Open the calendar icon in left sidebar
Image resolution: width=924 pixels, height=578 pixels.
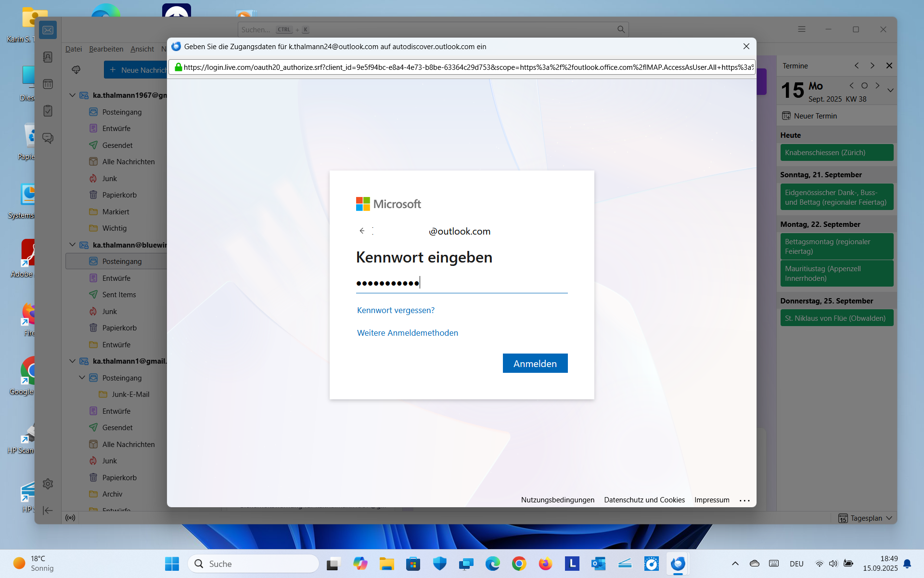(48, 84)
